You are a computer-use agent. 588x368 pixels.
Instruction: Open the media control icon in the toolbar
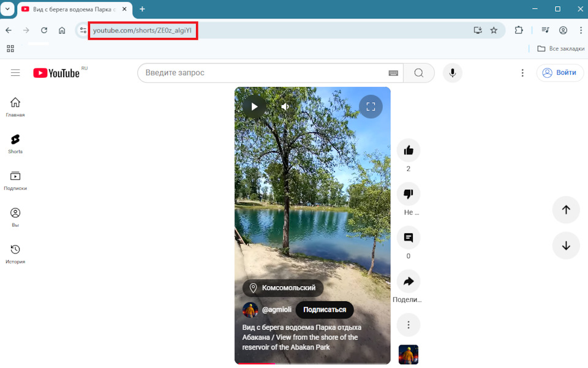point(545,31)
